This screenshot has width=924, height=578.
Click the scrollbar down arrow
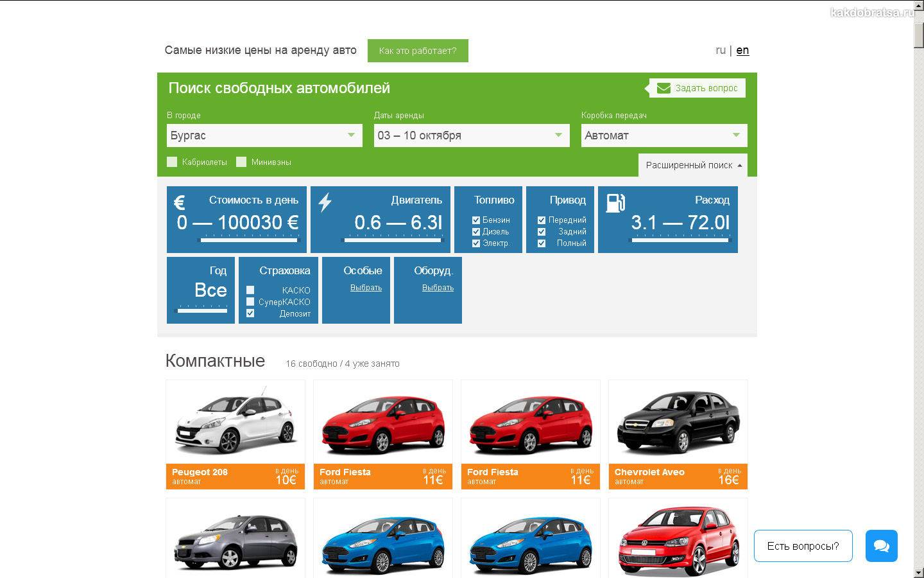919,572
